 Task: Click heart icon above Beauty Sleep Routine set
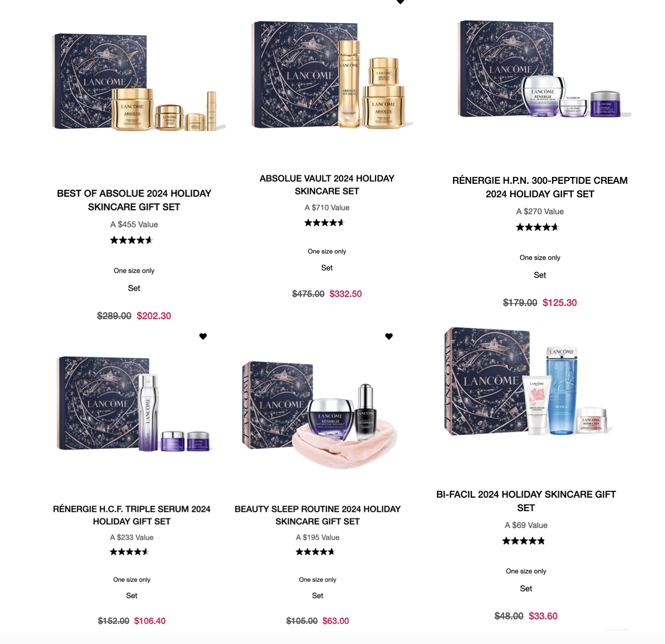pyautogui.click(x=389, y=337)
